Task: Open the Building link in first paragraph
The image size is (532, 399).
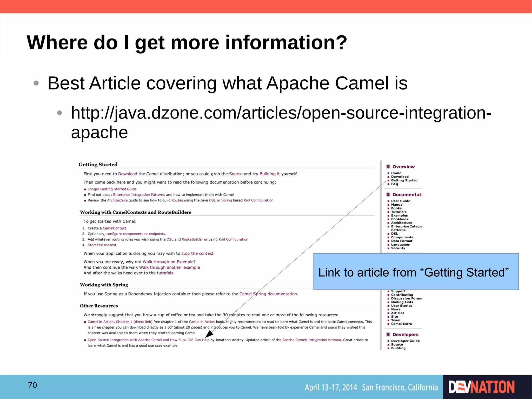Action: (x=267, y=174)
